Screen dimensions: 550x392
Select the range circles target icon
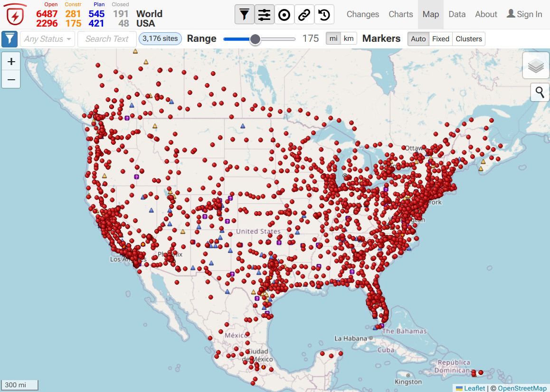coord(284,14)
